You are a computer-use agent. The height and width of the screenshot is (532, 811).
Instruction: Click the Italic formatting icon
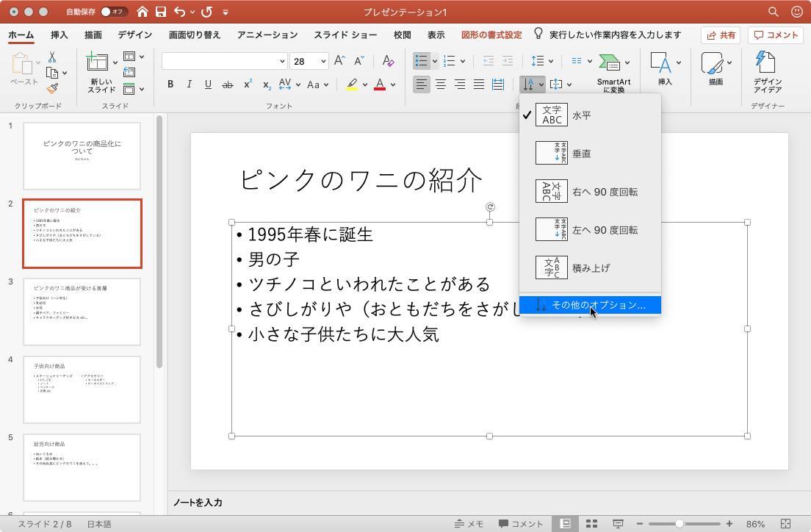(189, 85)
